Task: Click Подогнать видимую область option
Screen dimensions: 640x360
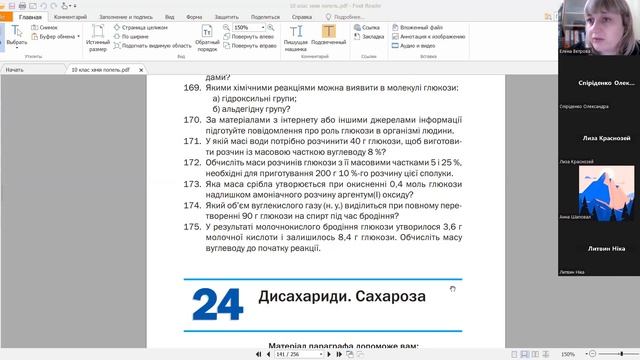Action: coord(152,46)
